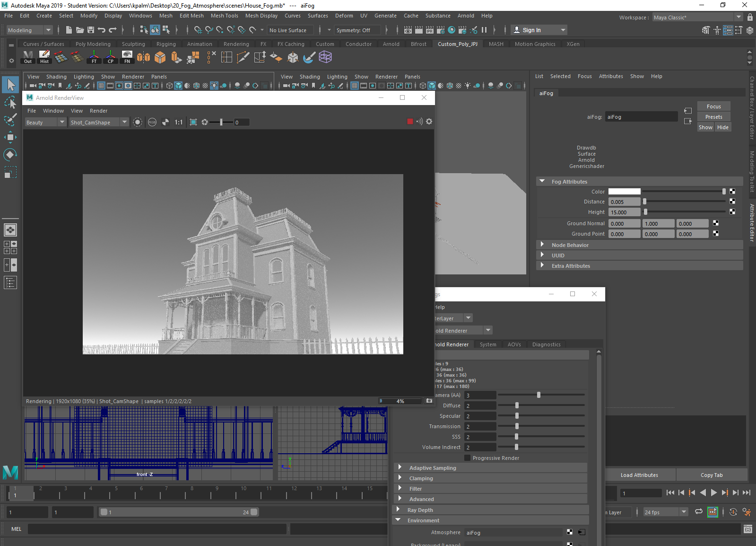Toggle the color map button beside Color attribute

click(x=732, y=192)
